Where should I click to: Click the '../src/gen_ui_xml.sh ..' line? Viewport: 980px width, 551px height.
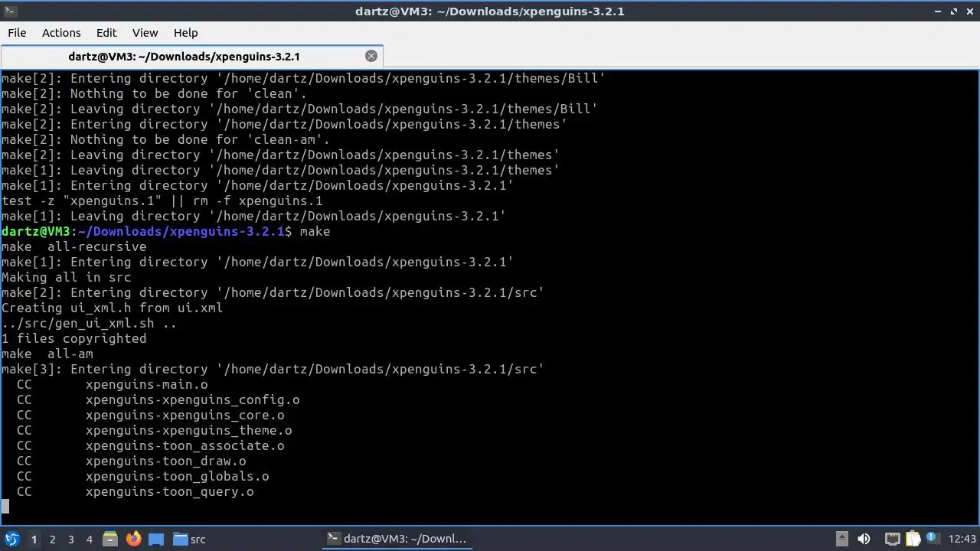click(89, 323)
